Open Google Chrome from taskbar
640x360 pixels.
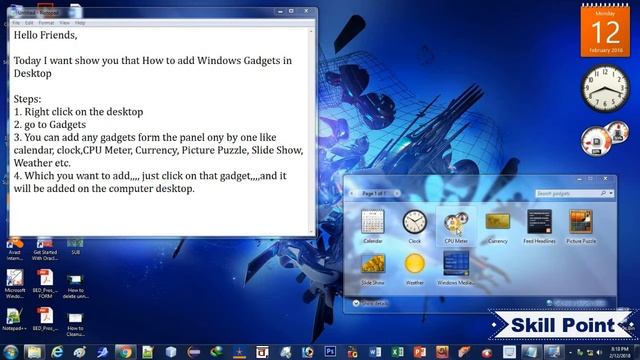(x=125, y=352)
